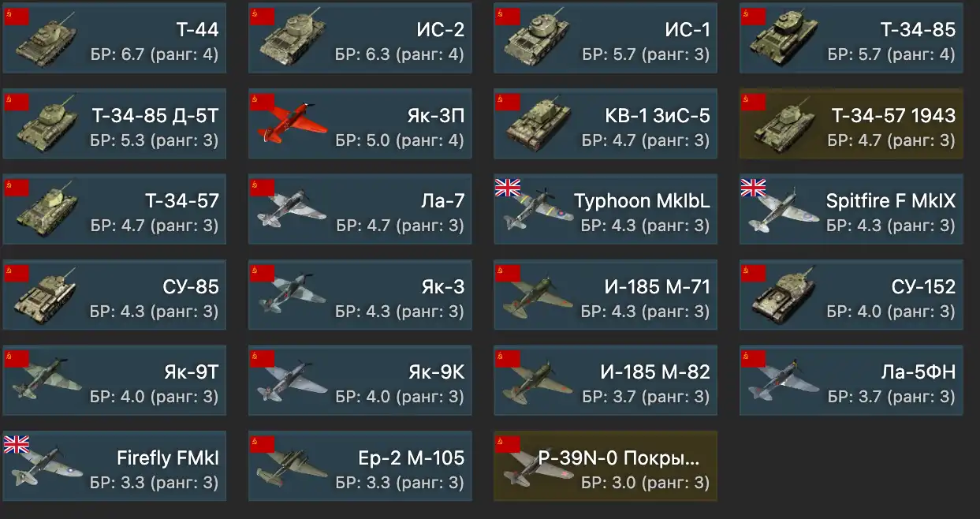The image size is (980, 519).
Task: Pick the highlighted Т-34-57 1943 premium card
Action: [x=851, y=123]
